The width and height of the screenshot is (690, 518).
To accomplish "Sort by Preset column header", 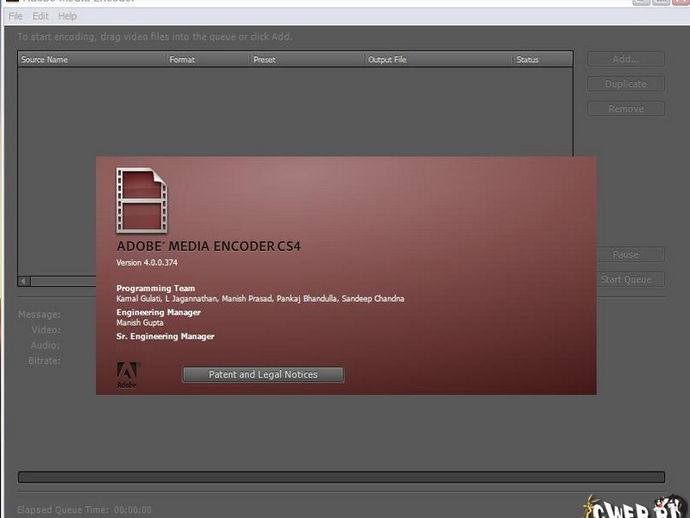I will coord(307,59).
